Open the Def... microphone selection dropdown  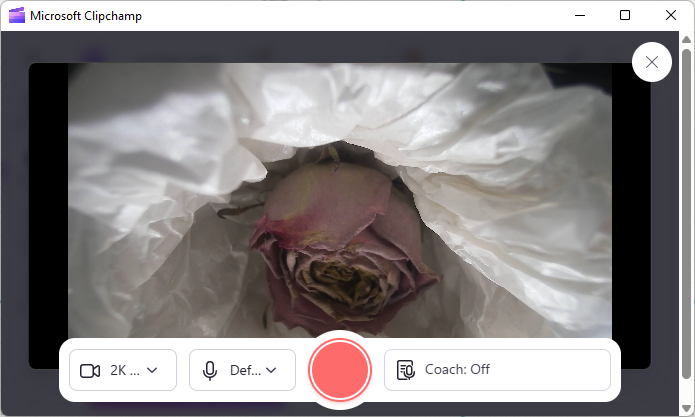click(x=242, y=370)
